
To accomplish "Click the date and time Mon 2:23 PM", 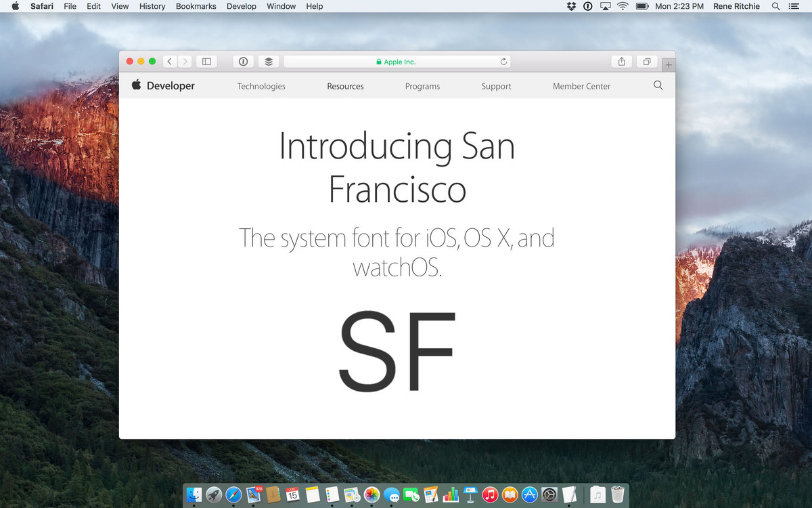I will pos(679,6).
